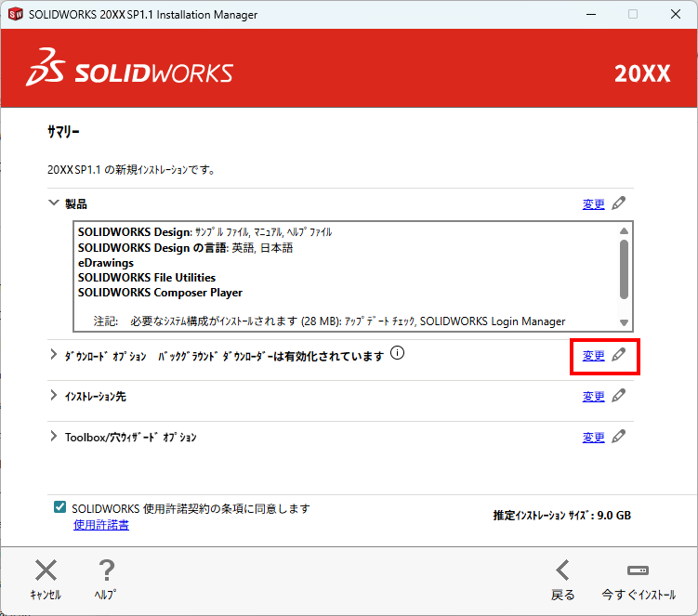The width and height of the screenshot is (698, 616).
Task: Click the product list scroll up arrow
Action: [x=624, y=230]
